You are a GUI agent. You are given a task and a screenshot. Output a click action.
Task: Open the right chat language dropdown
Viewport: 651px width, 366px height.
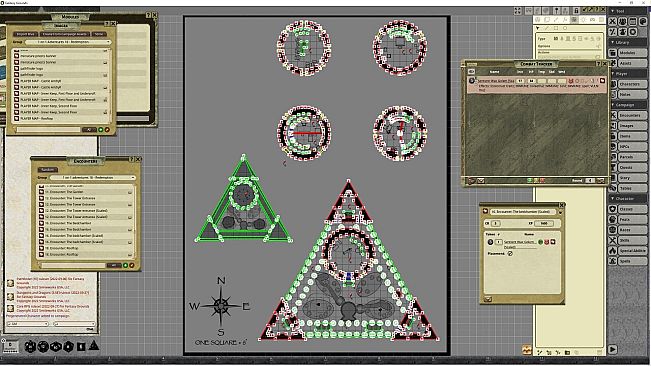74,324
